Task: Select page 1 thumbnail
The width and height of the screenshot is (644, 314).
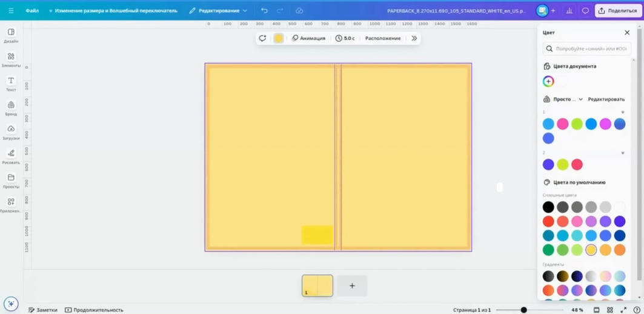Action: 317,286
